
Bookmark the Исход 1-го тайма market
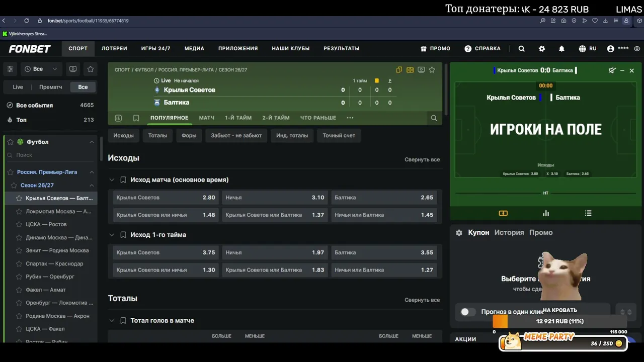[123, 235]
